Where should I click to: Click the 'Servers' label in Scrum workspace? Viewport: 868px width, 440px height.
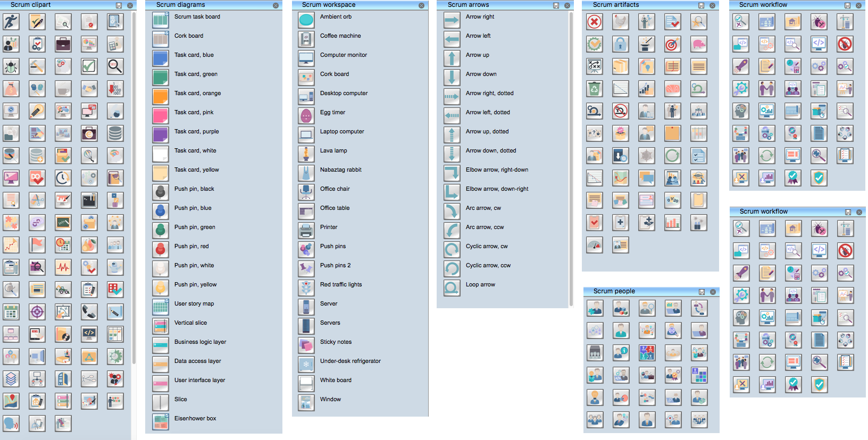(330, 323)
